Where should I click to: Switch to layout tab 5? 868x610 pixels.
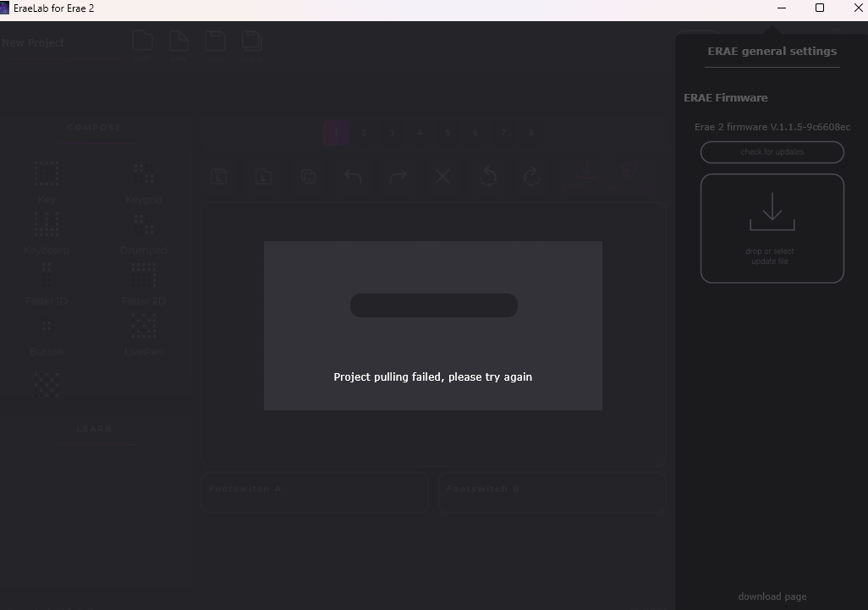(x=448, y=133)
